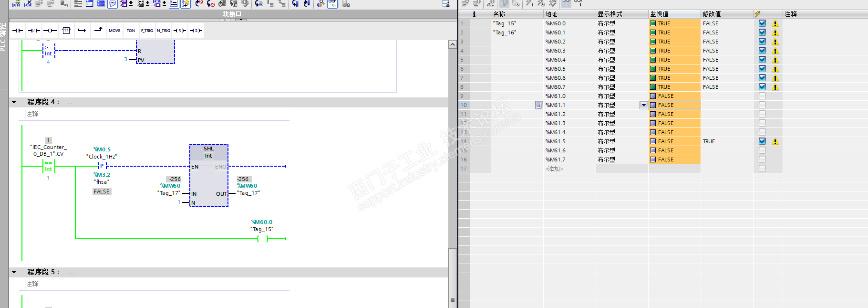Select the TRUE modify value for %M61.5
The height and width of the screenshot is (308, 868).
pos(727,141)
